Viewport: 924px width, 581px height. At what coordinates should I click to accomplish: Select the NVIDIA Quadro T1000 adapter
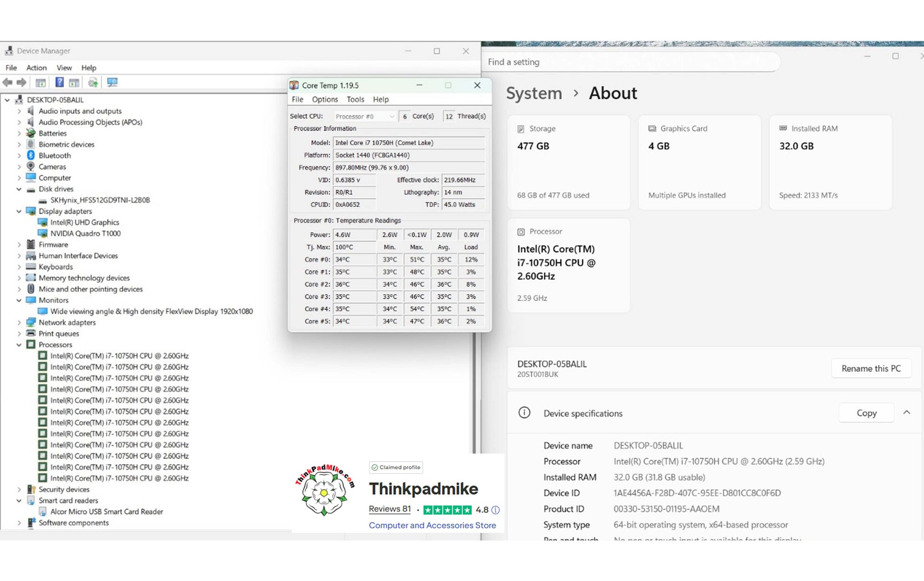pos(85,233)
